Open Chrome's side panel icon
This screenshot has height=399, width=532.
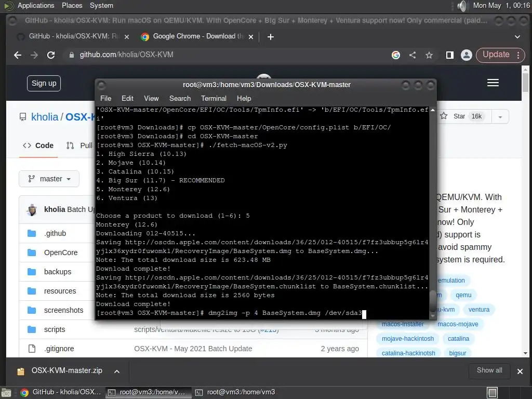pyautogui.click(x=450, y=55)
